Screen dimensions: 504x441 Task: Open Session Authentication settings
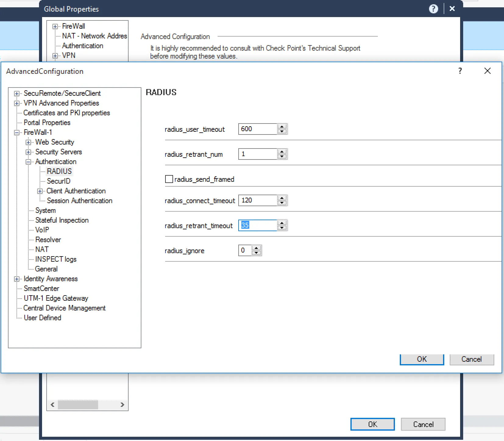point(80,200)
